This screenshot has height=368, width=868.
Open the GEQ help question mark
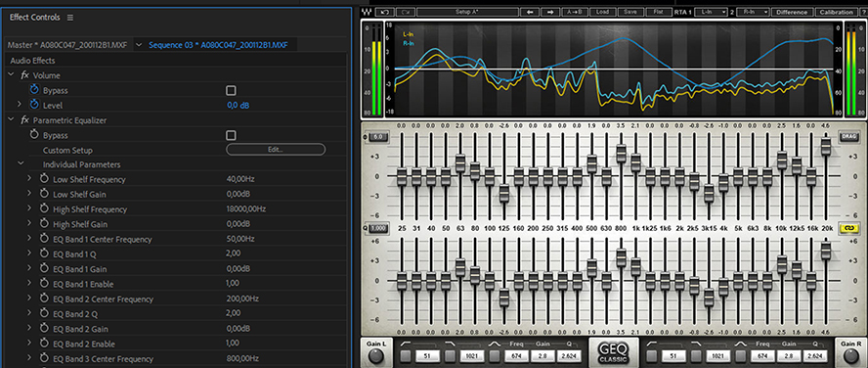coord(863,12)
